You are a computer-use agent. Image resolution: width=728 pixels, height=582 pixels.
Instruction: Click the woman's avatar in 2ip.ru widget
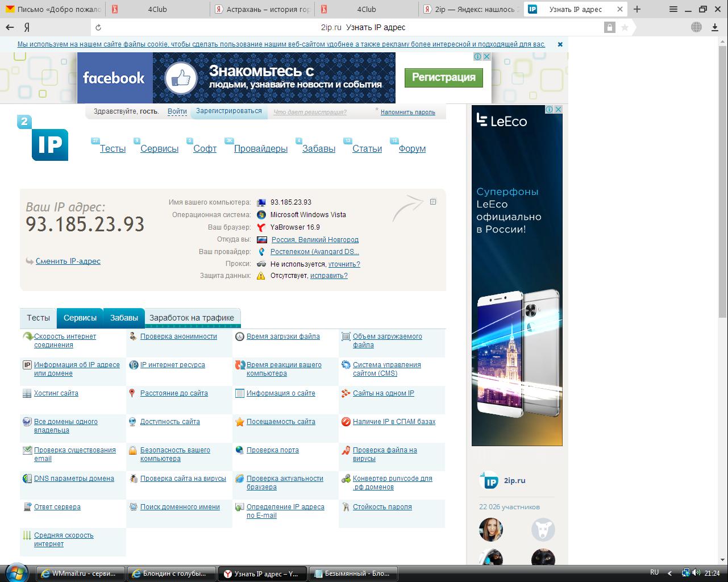point(490,530)
